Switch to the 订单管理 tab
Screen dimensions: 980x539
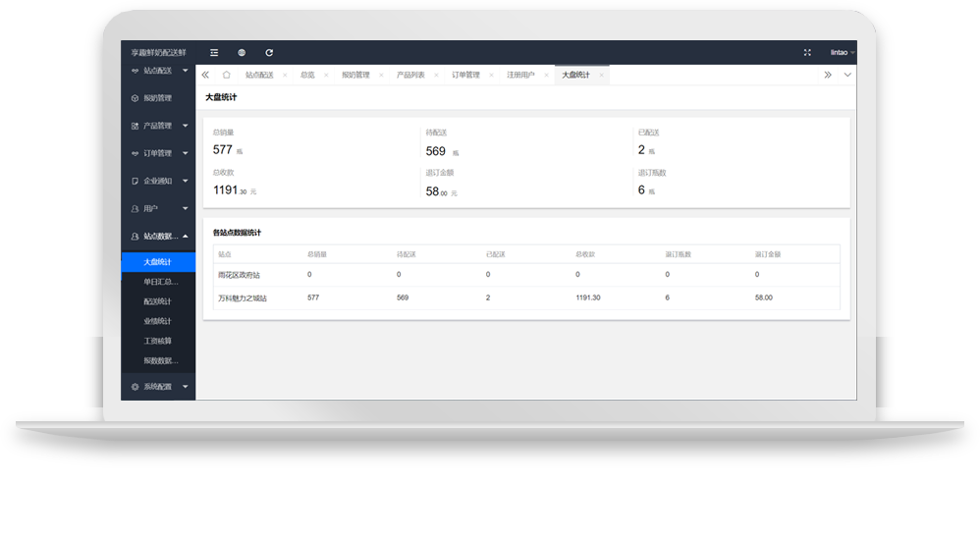(x=465, y=75)
